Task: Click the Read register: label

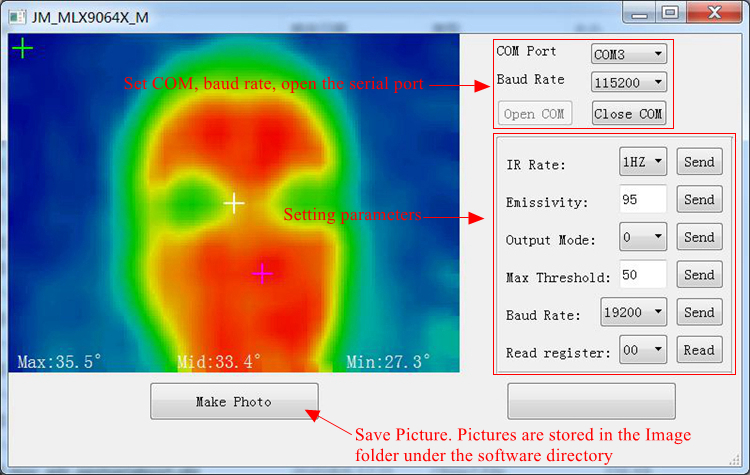Action: (558, 353)
